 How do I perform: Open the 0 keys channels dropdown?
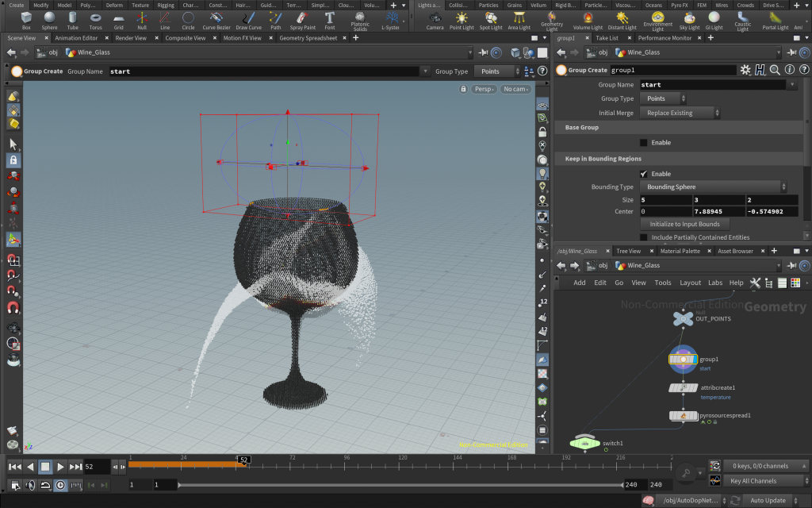767,466
